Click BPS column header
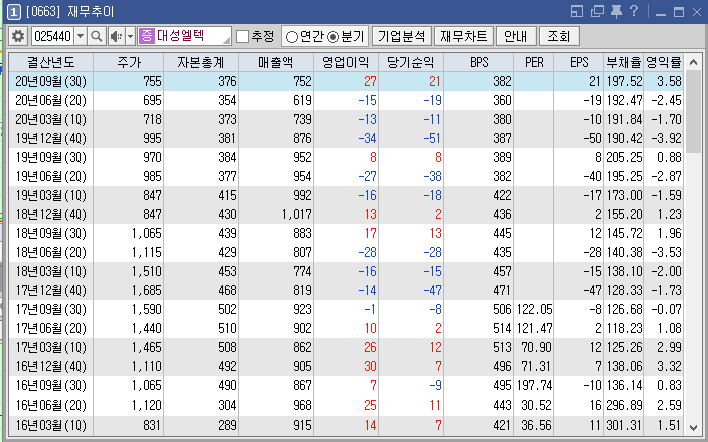 tap(479, 62)
